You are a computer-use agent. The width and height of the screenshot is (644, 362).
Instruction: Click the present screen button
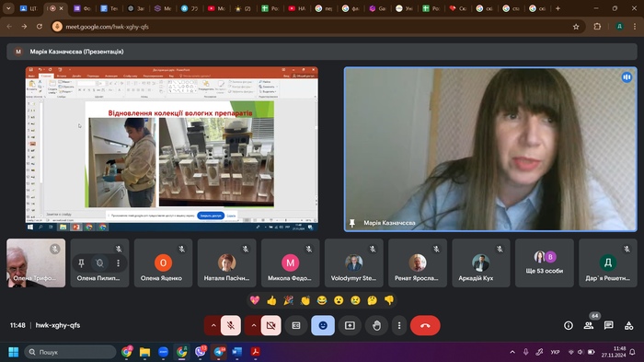tap(350, 325)
